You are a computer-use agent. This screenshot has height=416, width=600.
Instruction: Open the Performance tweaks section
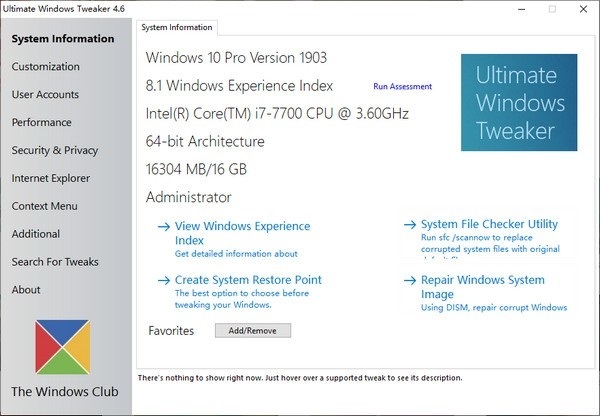click(x=42, y=123)
